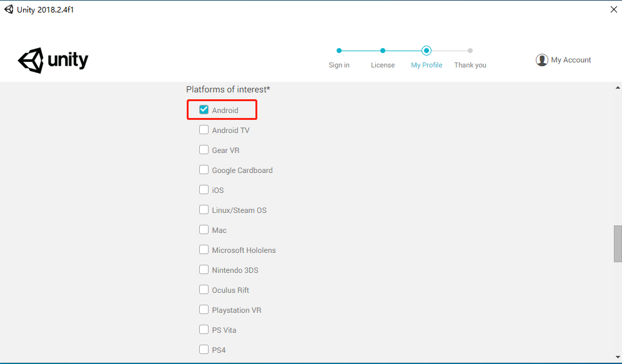The height and width of the screenshot is (364, 622).
Task: Close the Unity 2018.2.4f1 window
Action: [613, 9]
